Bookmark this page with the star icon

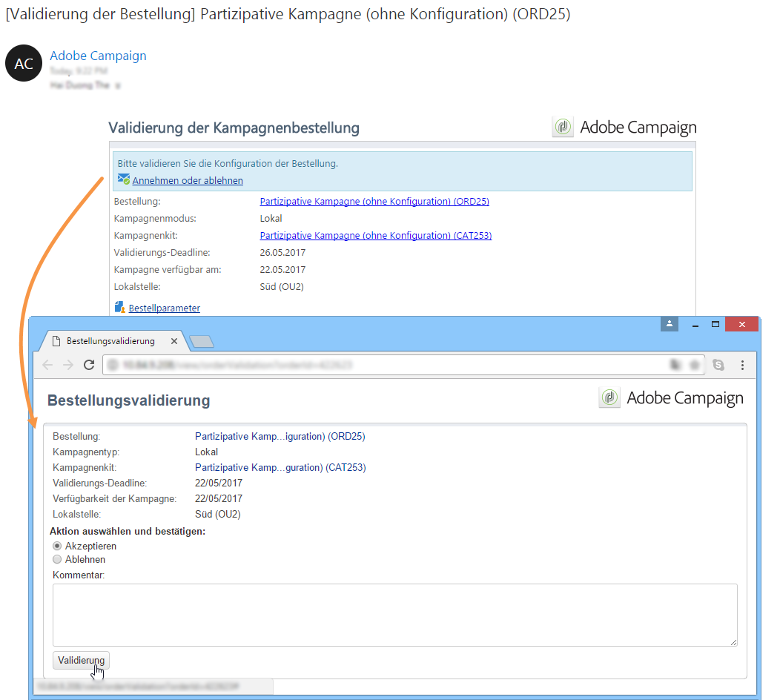695,365
